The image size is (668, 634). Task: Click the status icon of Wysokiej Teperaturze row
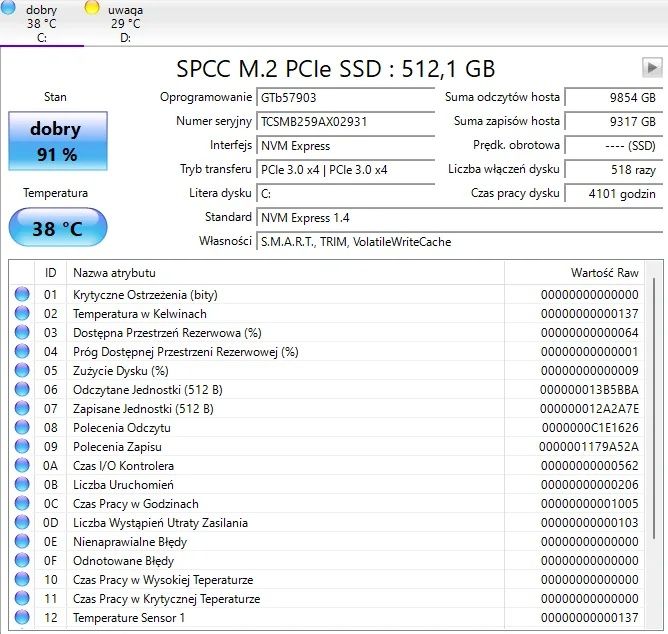point(22,579)
